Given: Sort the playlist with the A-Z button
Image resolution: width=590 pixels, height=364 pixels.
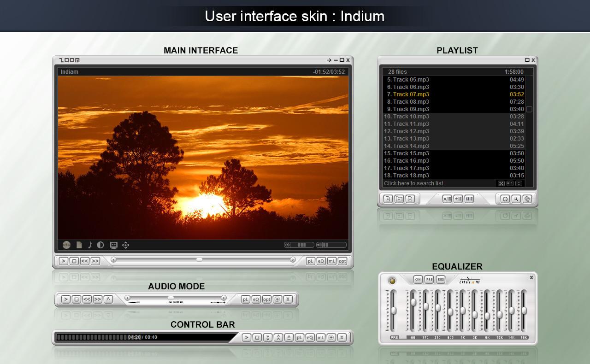Looking at the screenshot, I should point(509,183).
